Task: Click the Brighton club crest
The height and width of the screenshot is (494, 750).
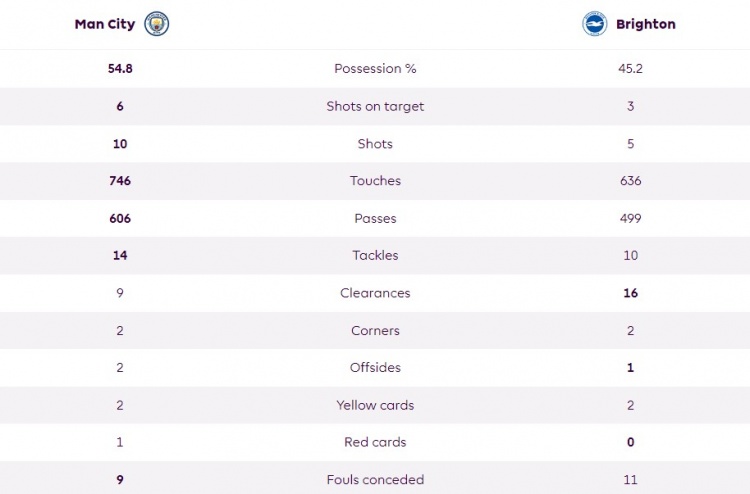Action: click(x=595, y=24)
